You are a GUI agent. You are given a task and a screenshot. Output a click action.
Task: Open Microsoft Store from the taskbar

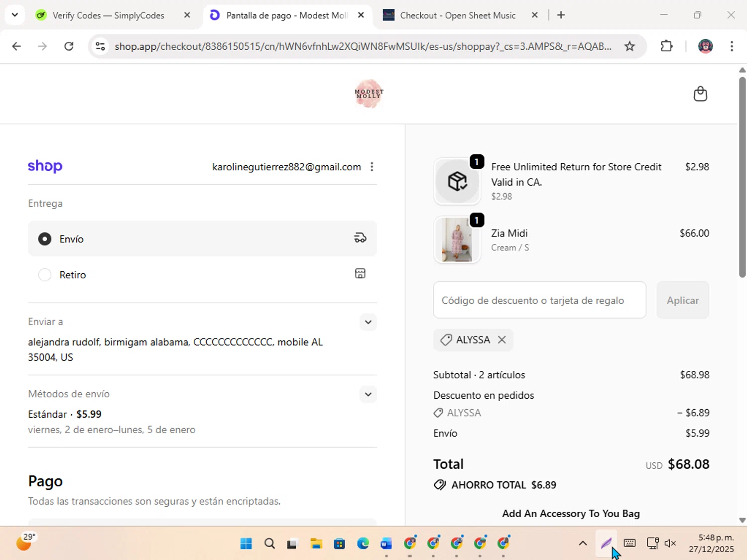339,543
